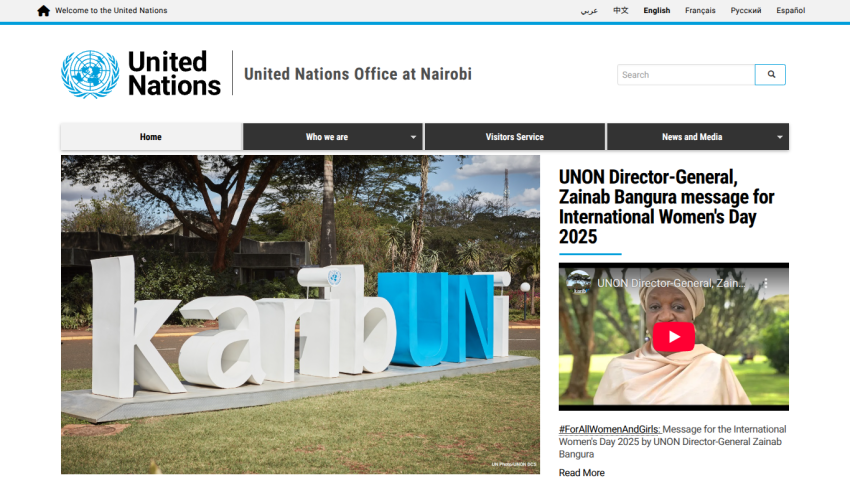Switch language to Русский
The image size is (850, 478).
745,10
